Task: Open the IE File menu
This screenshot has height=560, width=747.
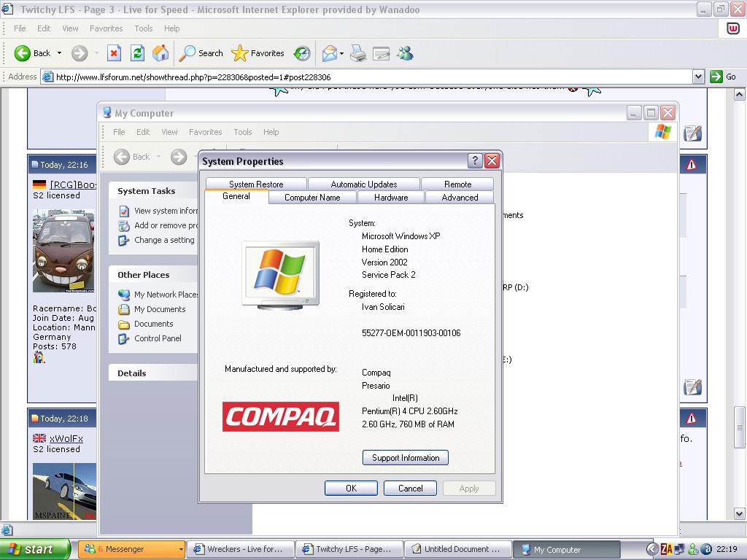Action: pos(20,28)
